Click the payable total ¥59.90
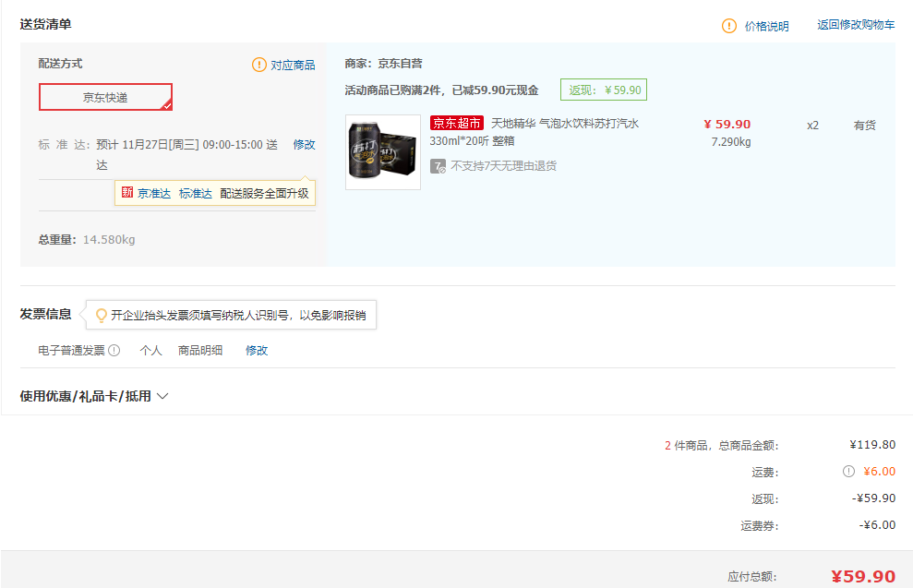The width and height of the screenshot is (913, 588). click(x=863, y=576)
